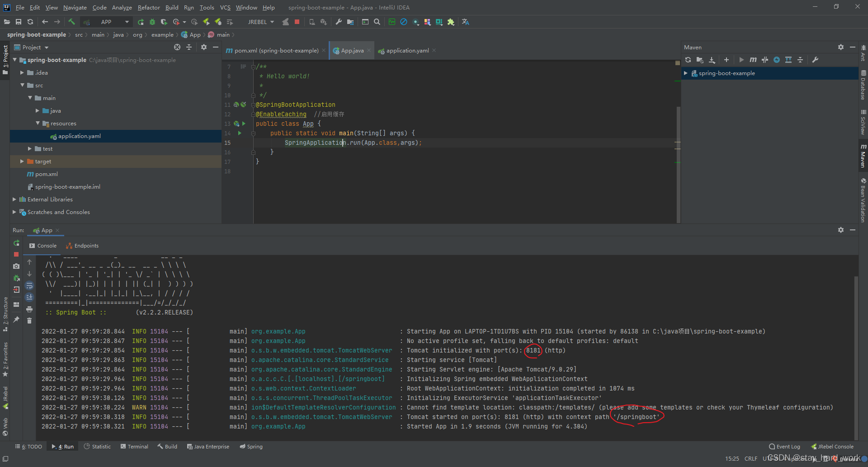The height and width of the screenshot is (467, 868).
Task: Expand the target folder
Action: click(x=22, y=161)
